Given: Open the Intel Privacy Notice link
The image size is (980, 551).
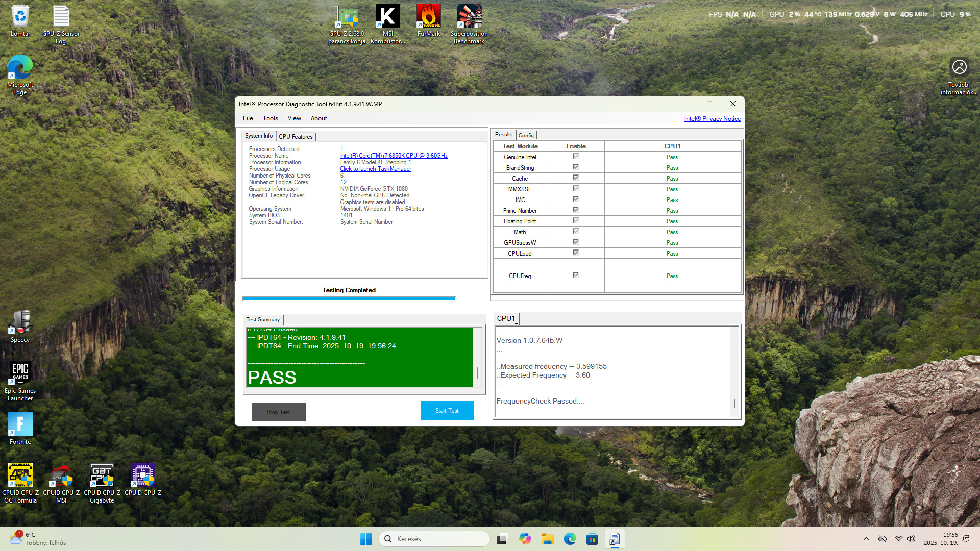Looking at the screenshot, I should (x=712, y=119).
